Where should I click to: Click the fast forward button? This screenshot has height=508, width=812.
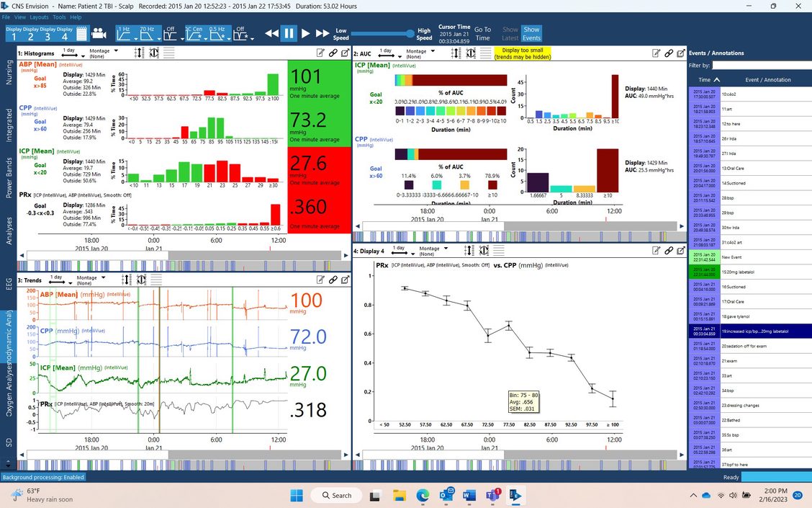(322, 33)
